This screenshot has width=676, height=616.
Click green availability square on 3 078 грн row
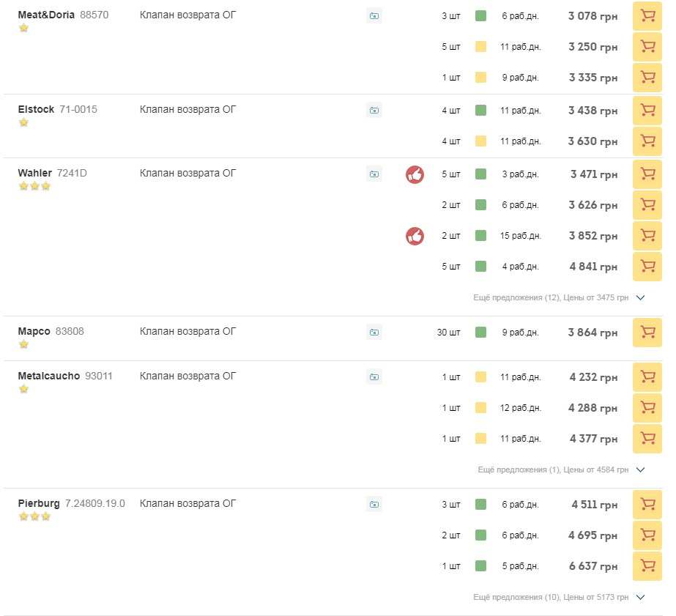click(x=480, y=16)
